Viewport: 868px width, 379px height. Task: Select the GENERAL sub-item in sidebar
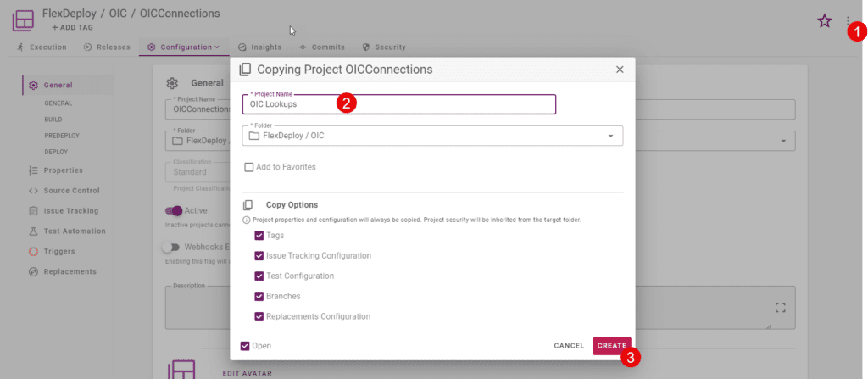pyautogui.click(x=58, y=103)
